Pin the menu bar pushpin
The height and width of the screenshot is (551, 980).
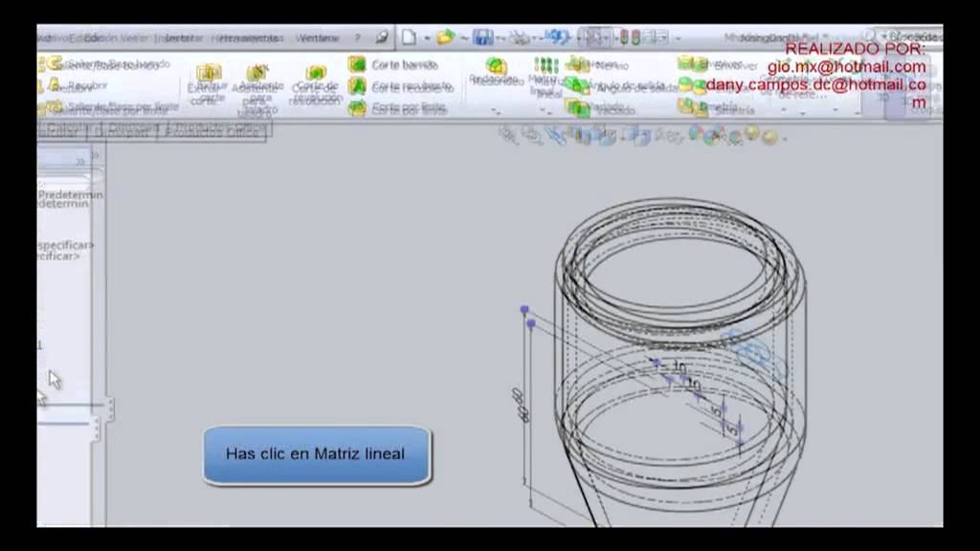tap(381, 37)
